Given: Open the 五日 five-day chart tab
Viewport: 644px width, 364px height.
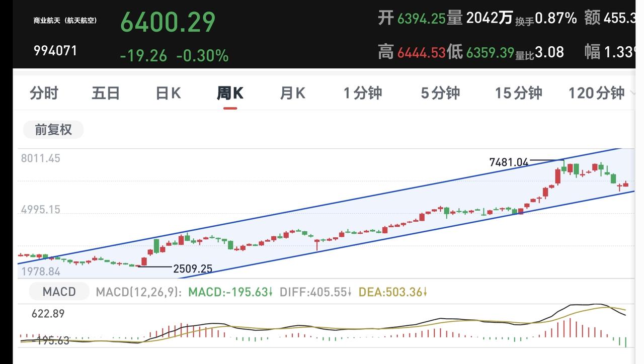Looking at the screenshot, I should point(106,93).
